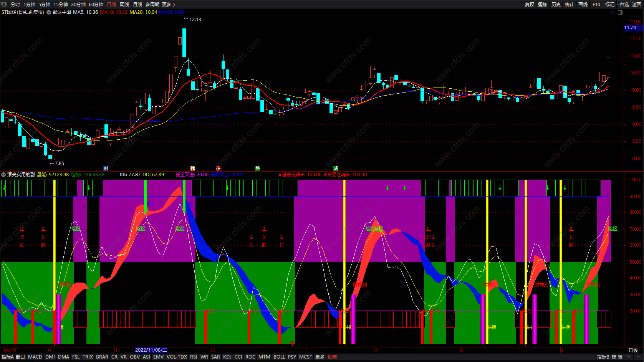Click the panel toggle icon at top-left
Screen dimensions: 644x362
[4, 4]
